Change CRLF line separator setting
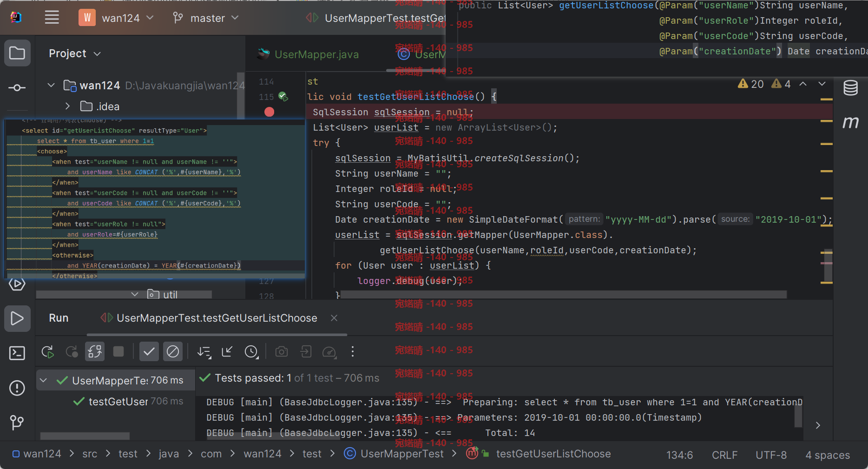868x469 pixels. click(x=724, y=455)
